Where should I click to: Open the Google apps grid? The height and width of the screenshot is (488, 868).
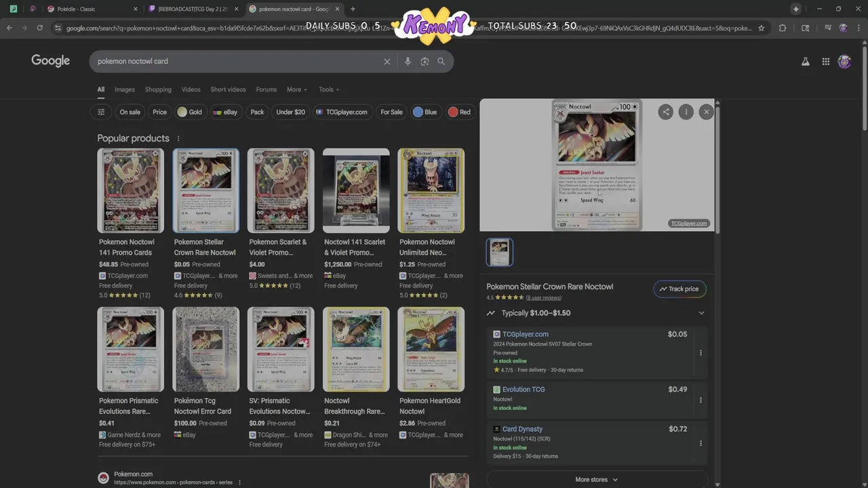826,61
